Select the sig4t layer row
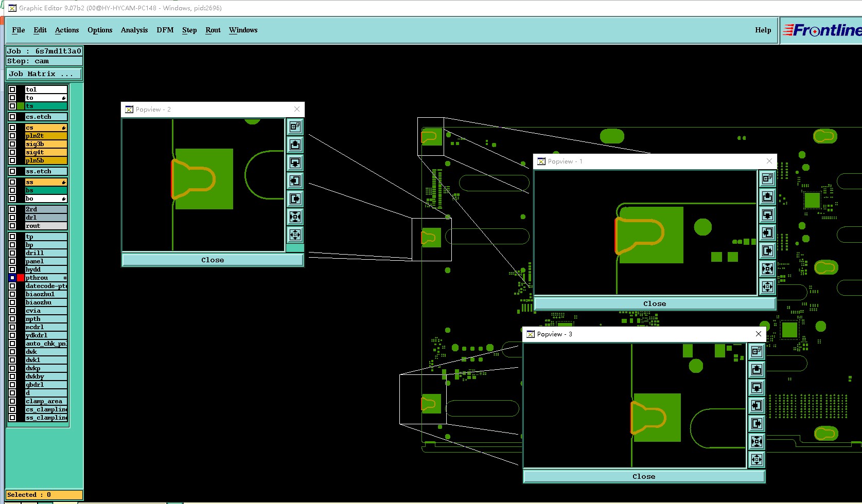The height and width of the screenshot is (504, 862). tap(46, 152)
